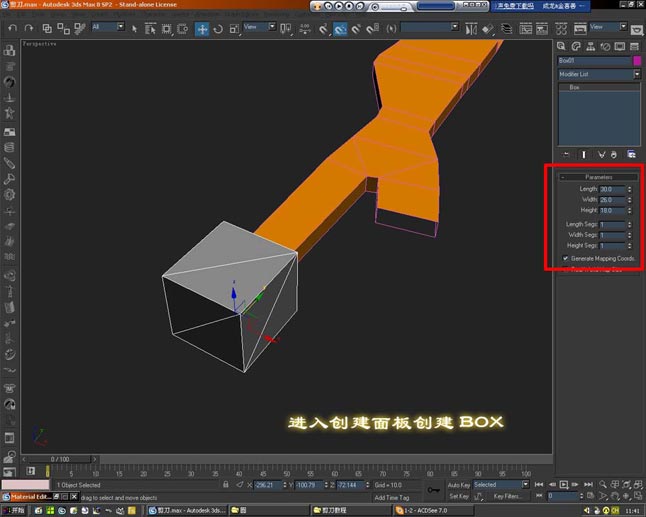Open Select by Name dialog icon
The height and width of the screenshot is (517, 646).
(x=150, y=29)
